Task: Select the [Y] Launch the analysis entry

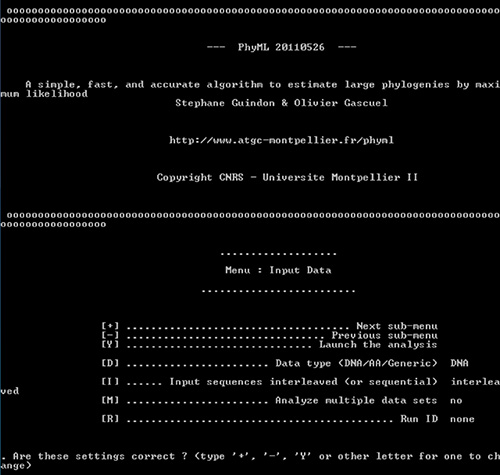Action: (269, 344)
